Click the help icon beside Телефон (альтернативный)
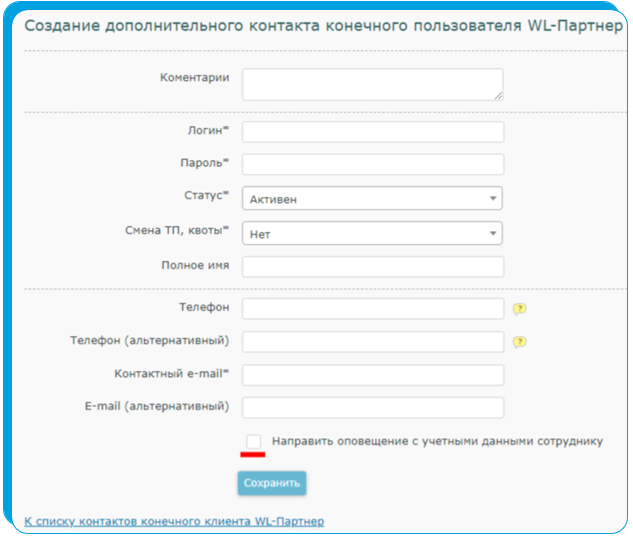The width and height of the screenshot is (633, 539). pyautogui.click(x=520, y=342)
